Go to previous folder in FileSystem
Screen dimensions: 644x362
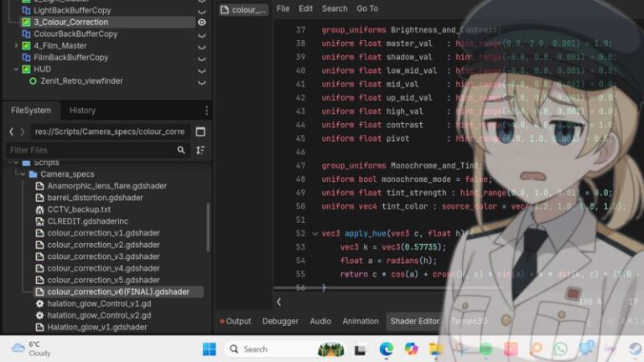click(12, 132)
